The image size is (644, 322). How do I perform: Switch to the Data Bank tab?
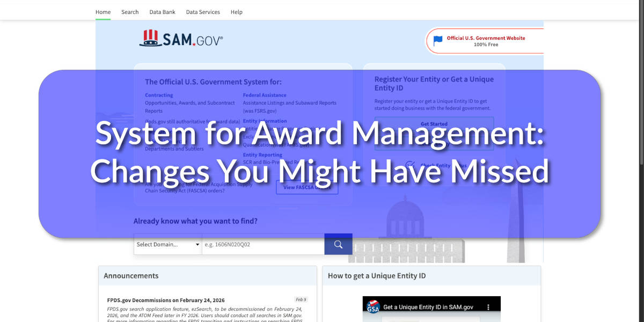click(162, 12)
